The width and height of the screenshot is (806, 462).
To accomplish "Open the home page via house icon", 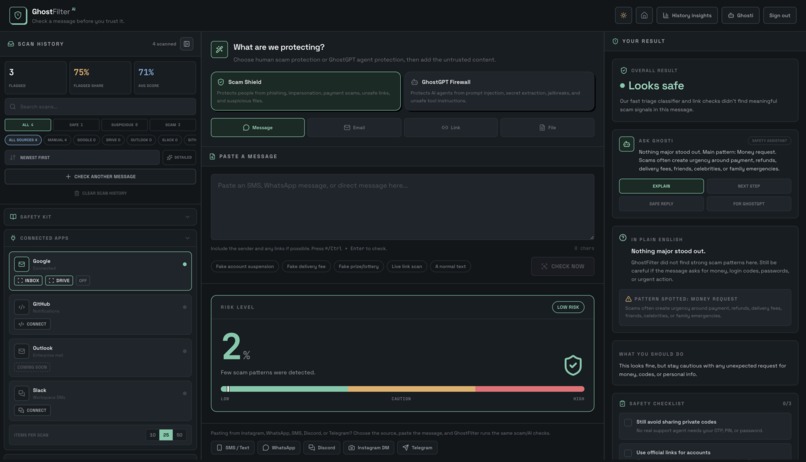I will click(644, 15).
